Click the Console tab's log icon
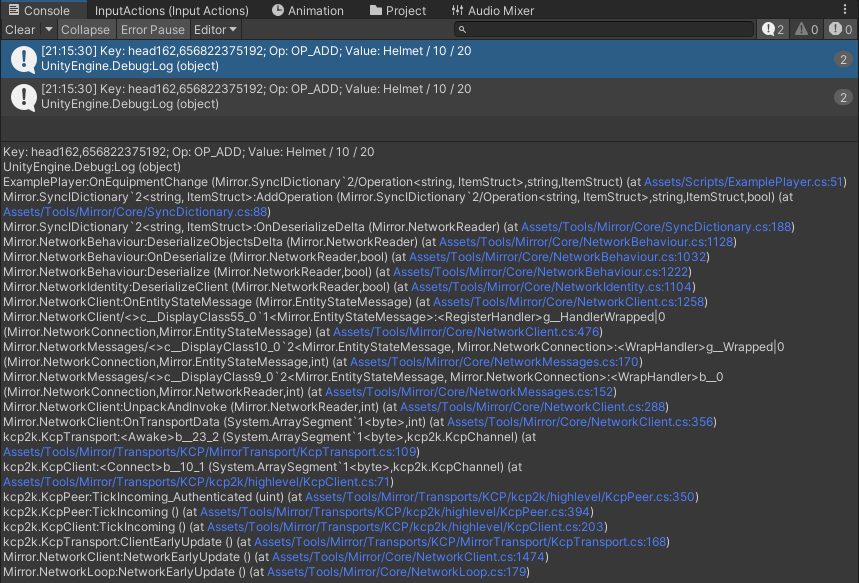859x583 pixels. pos(16,10)
